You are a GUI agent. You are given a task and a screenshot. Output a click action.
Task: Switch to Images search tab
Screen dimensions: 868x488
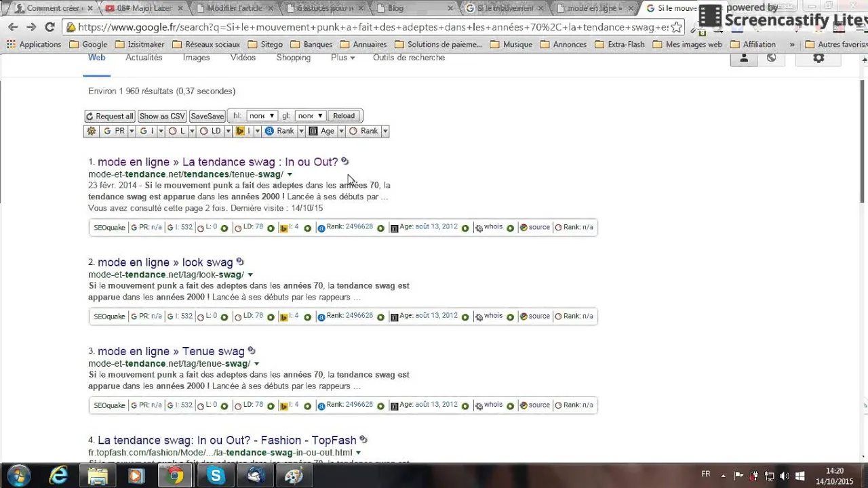[x=196, y=58]
